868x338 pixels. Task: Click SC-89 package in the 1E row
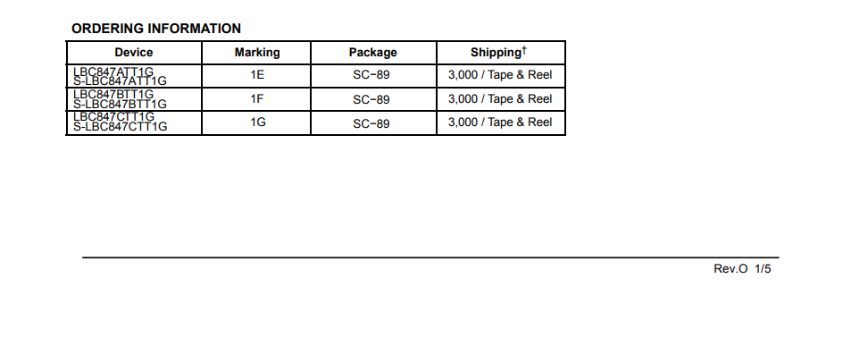pos(371,75)
